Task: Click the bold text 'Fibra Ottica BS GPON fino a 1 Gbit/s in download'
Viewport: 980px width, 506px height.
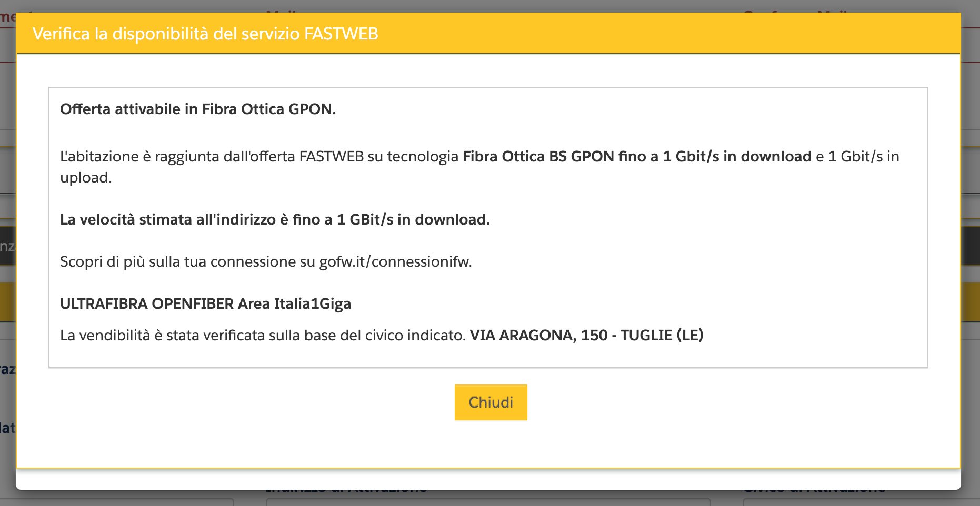Action: click(x=637, y=156)
